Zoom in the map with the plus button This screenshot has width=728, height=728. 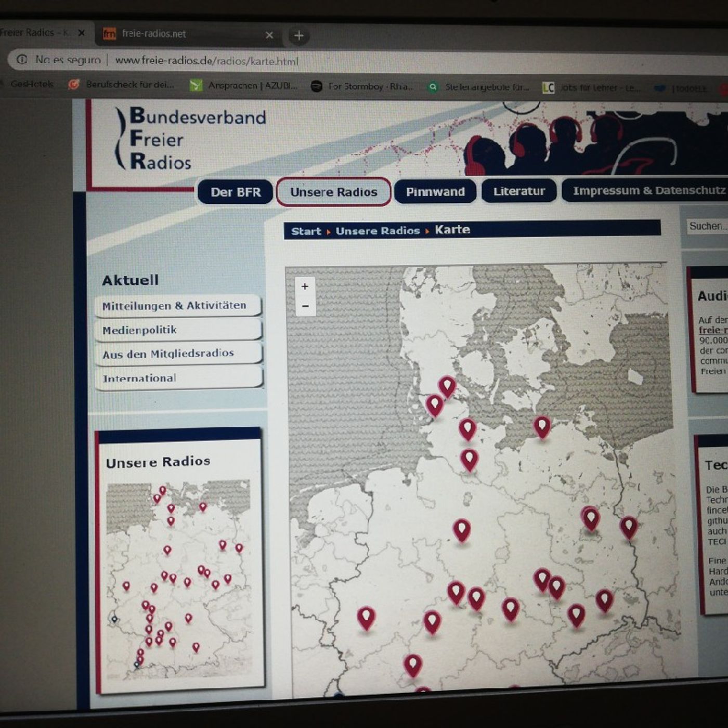point(305,286)
